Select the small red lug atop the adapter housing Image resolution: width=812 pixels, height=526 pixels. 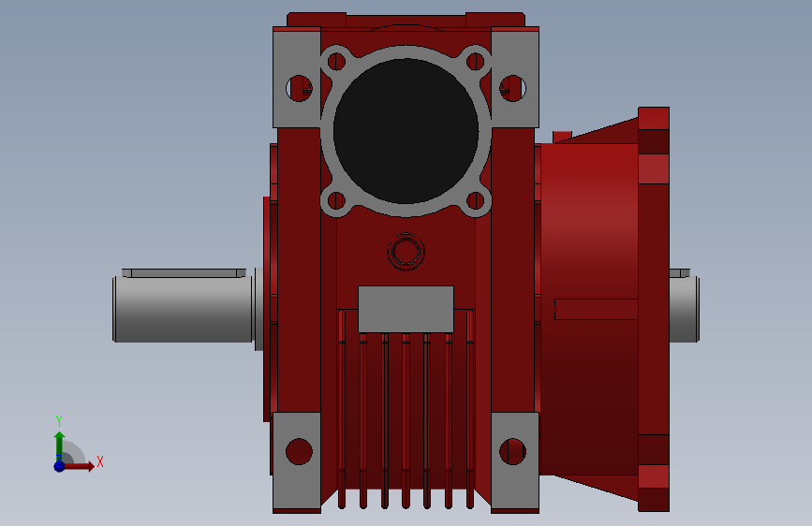coord(562,137)
